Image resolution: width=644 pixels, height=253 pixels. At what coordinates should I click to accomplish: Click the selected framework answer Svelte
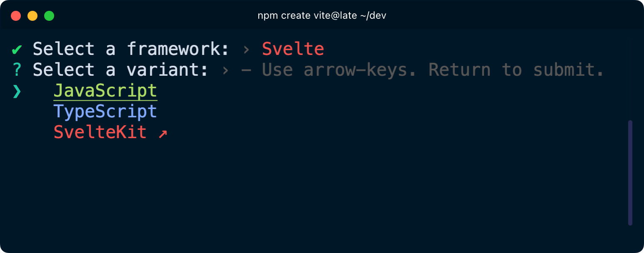tap(293, 49)
